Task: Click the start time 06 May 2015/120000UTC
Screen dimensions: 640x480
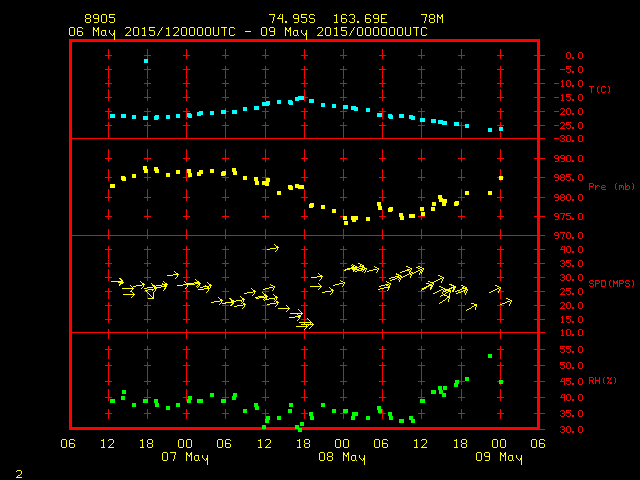Action: tap(152, 32)
